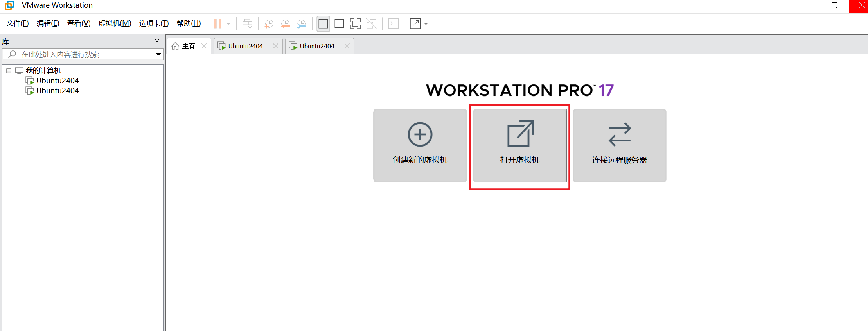This screenshot has width=868, height=331.
Task: Click the pause/suspend VM toolbar icon
Action: (217, 24)
